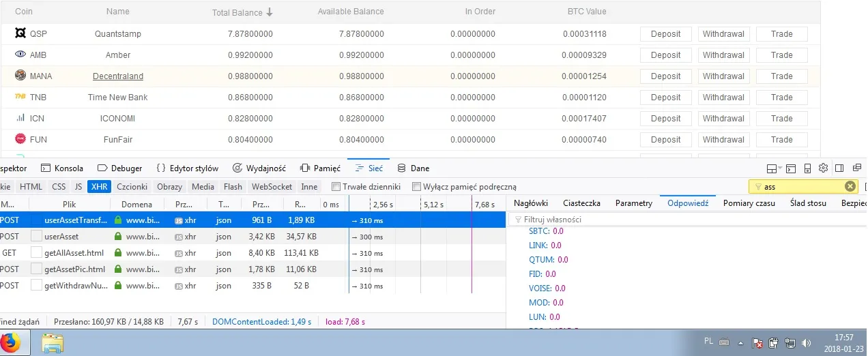Viewport: 868px width, 356px height.
Task: Open the Action Center flag icon
Action: coord(757,342)
